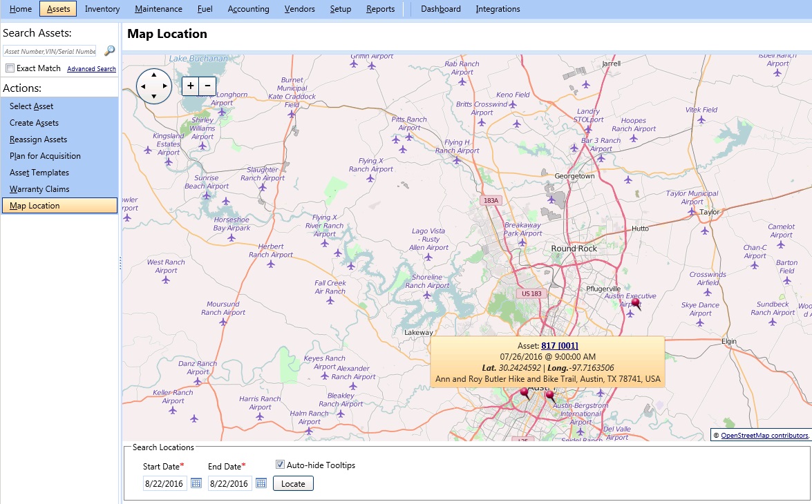Toggle the Exact Match checkbox

pyautogui.click(x=10, y=68)
